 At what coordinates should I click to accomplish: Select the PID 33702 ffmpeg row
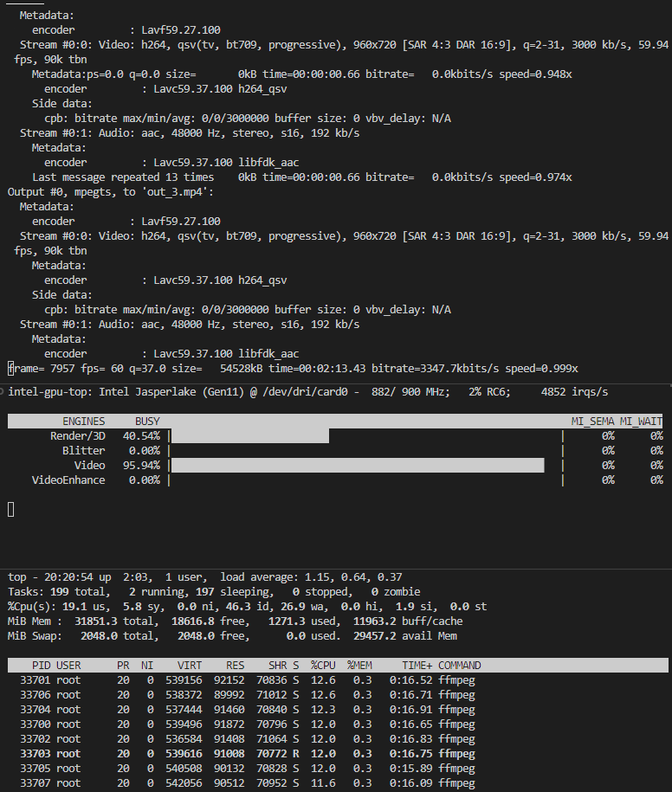(248, 738)
